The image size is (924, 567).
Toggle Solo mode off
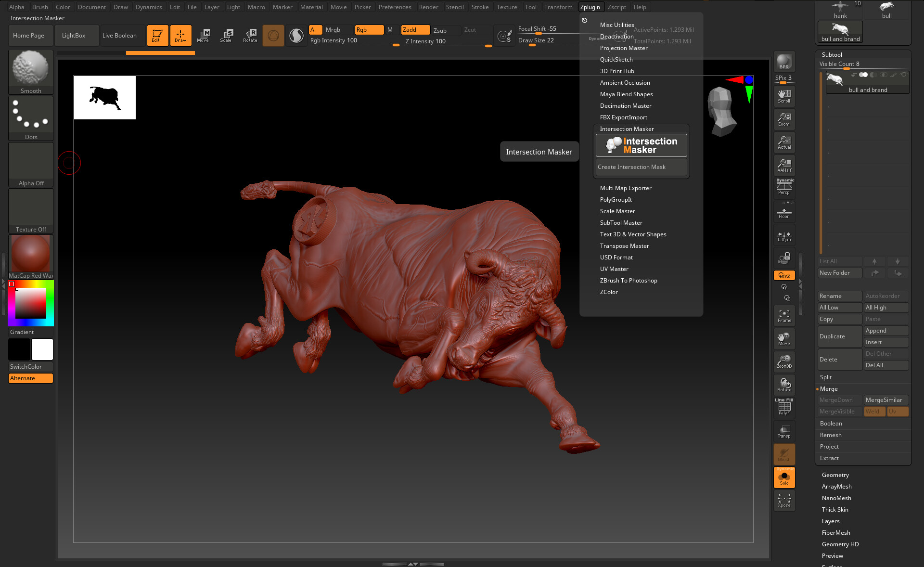784,477
